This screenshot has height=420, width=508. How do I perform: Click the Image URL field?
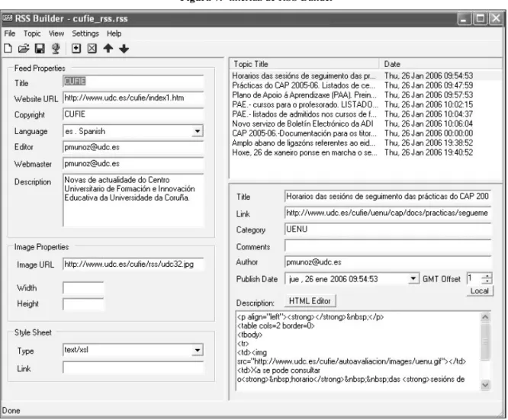pyautogui.click(x=133, y=265)
